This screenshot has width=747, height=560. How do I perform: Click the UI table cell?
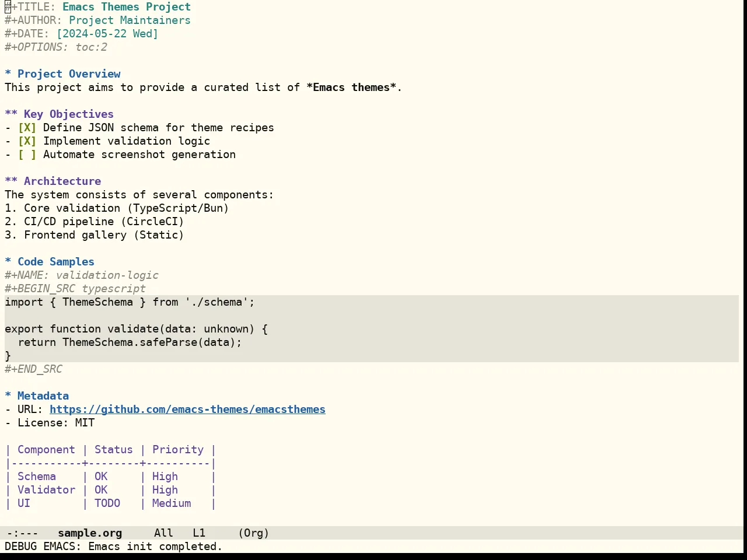click(x=24, y=503)
